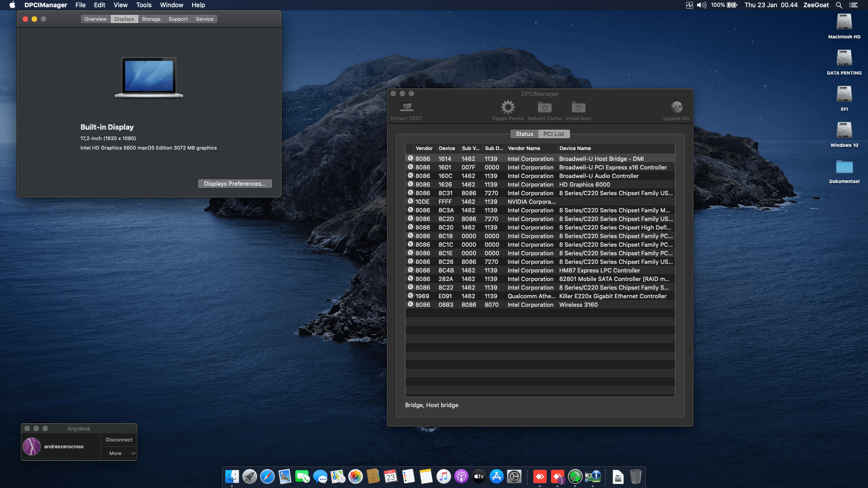Expand the More dropdown in Anydesk
This screenshot has height=488, width=868.
118,453
